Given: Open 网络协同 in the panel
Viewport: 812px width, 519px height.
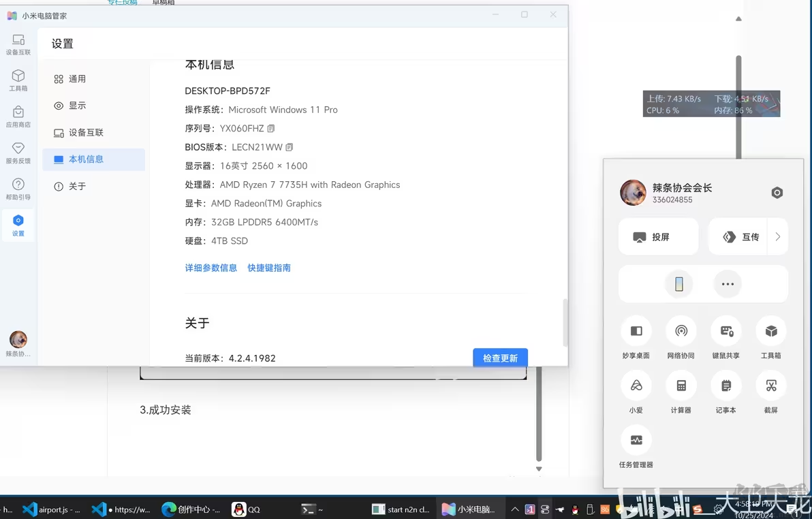Looking at the screenshot, I should [x=681, y=338].
